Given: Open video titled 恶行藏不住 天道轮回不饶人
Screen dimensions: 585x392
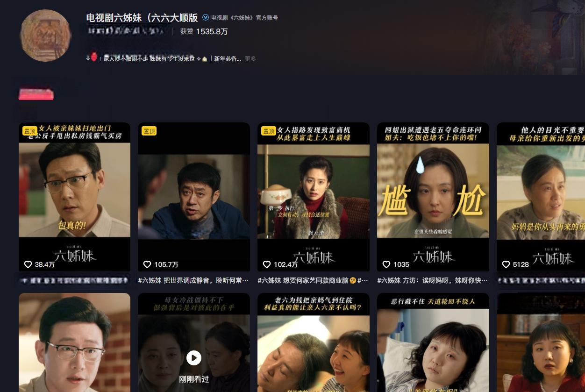Looking at the screenshot, I should pyautogui.click(x=433, y=342).
